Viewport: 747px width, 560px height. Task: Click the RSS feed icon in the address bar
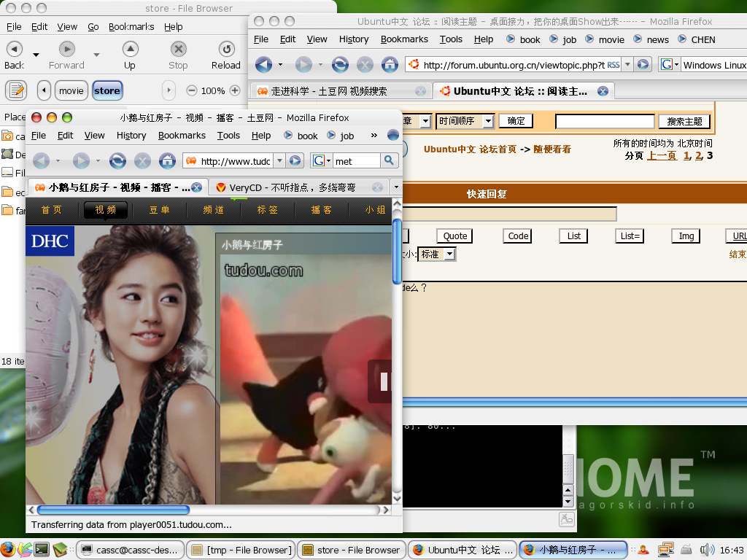tap(614, 65)
